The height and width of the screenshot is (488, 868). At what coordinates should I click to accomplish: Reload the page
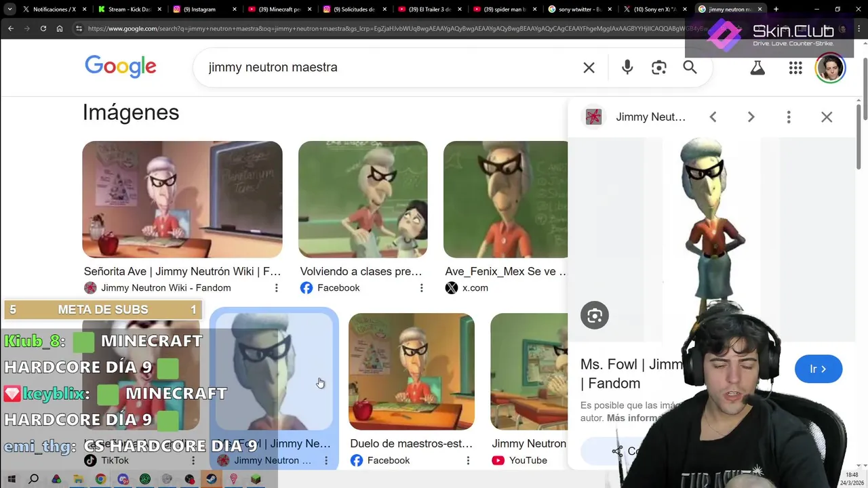(x=43, y=28)
